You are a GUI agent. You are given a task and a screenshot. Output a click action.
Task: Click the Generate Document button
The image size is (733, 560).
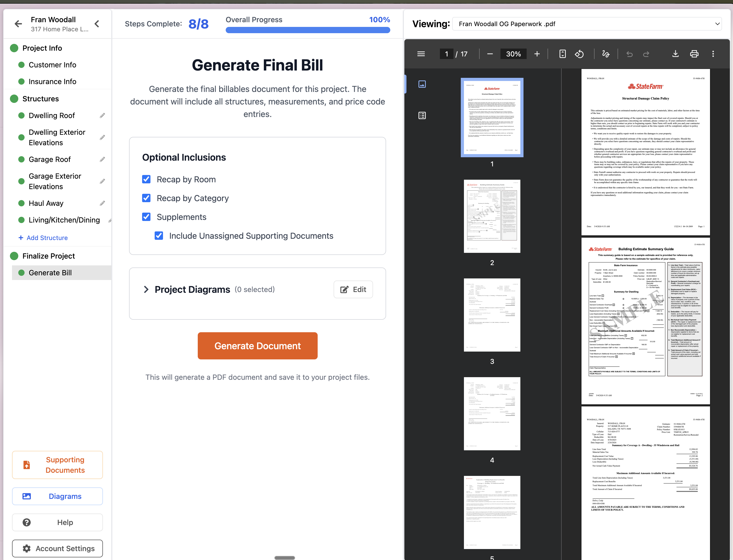(x=257, y=346)
